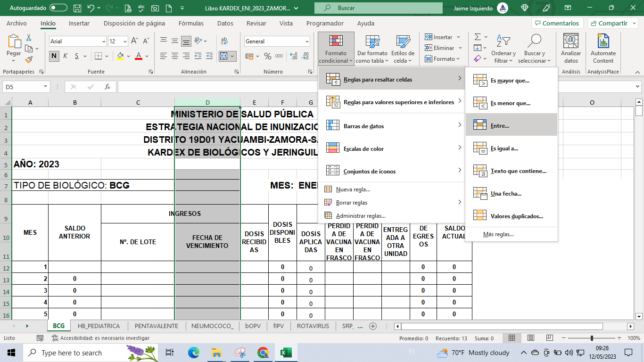Decrease font size with the smaller A icon
Screen dimensions: 644x362
(145, 41)
